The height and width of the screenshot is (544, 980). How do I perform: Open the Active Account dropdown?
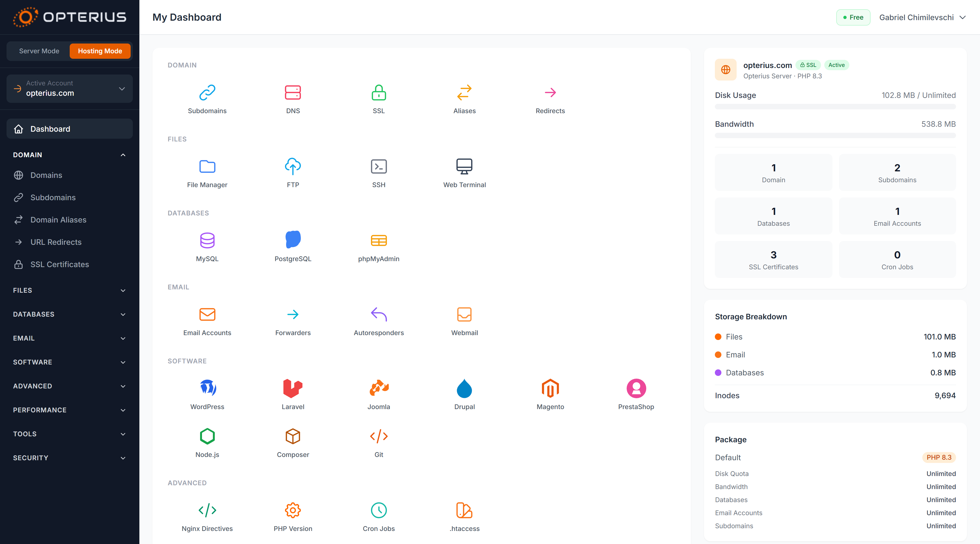[70, 89]
